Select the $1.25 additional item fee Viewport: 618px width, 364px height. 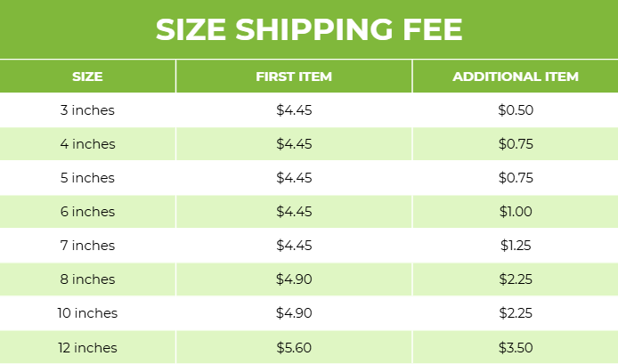[x=516, y=246]
